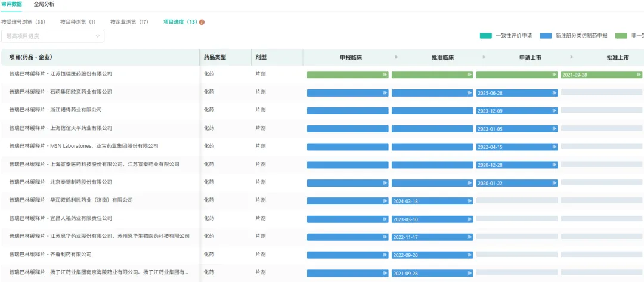This screenshot has width=644, height=282.
Task: Switch to the 全局分析 tab
Action: coord(44,4)
